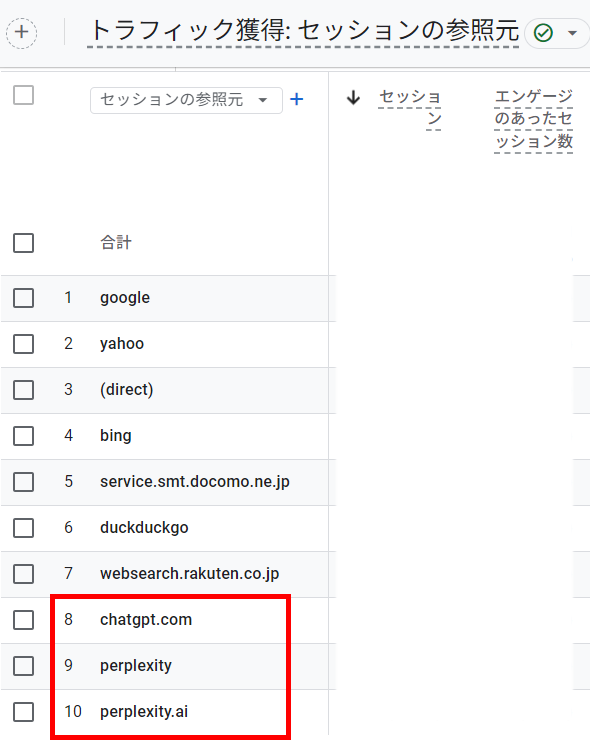
Task: Click the report title トラフィック獲得: セッションの参照元
Action: (303, 31)
